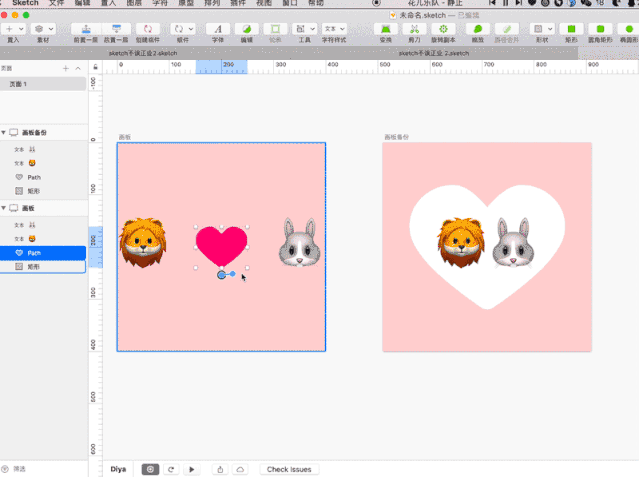The width and height of the screenshot is (639, 477).
Task: Click the Diya refresh arrow icon
Action: (x=171, y=469)
